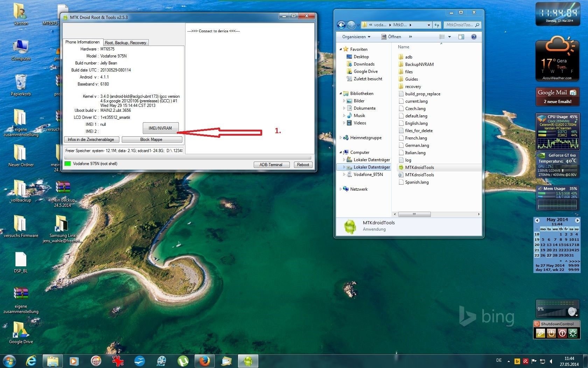588x368 pixels.
Task: Open the view options dropdown arrow
Action: [x=449, y=37]
